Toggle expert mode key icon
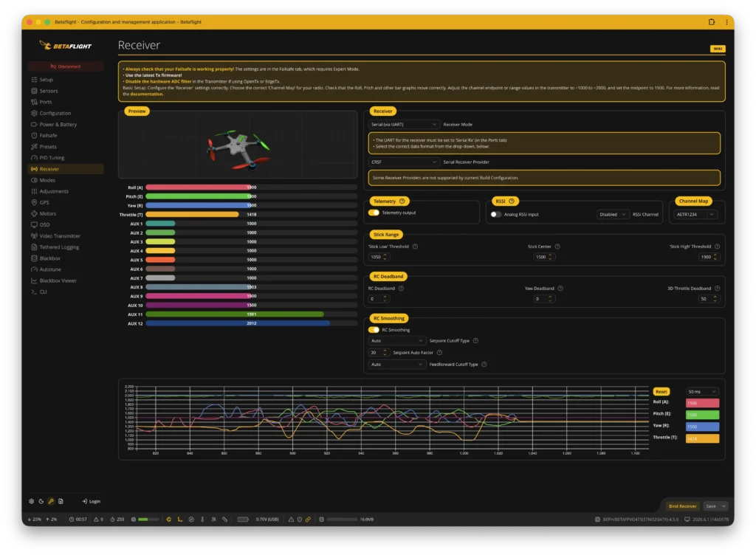The height and width of the screenshot is (555, 756). pos(51,501)
